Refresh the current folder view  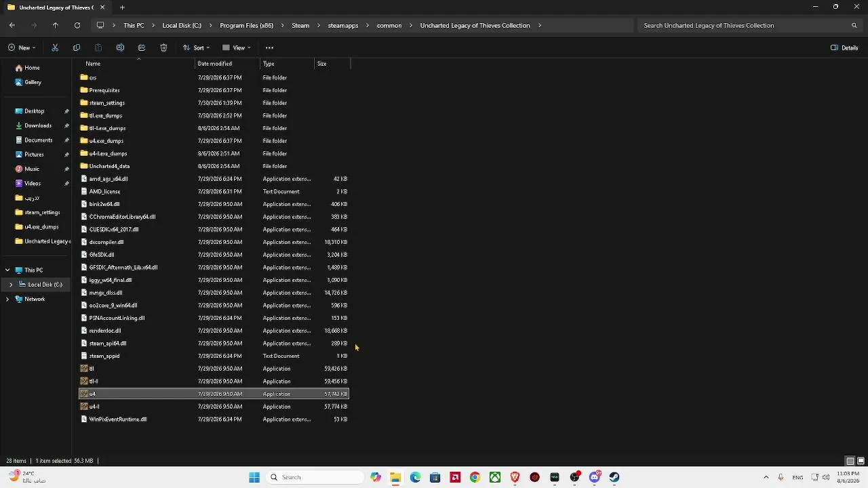point(77,25)
